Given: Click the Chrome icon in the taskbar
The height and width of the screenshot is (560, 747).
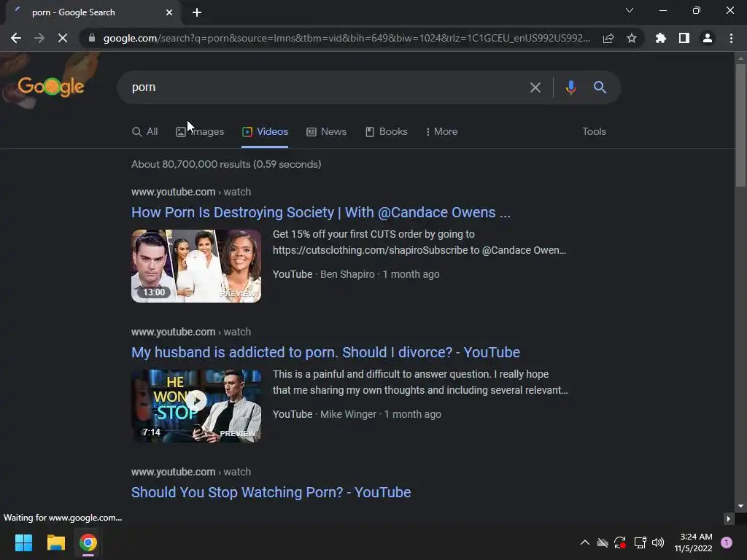Looking at the screenshot, I should [x=88, y=542].
